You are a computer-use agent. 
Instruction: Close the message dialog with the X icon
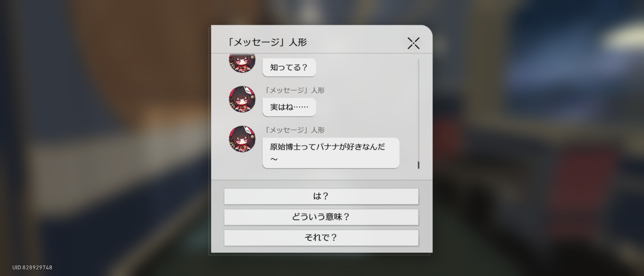coord(413,43)
